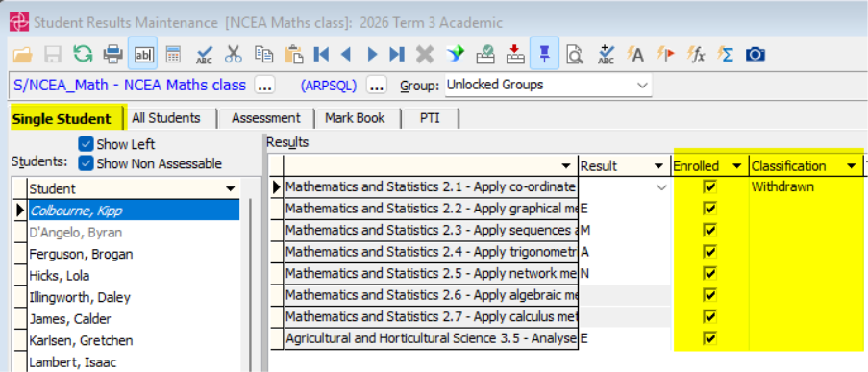Click the ABC plus check icon
Viewport: 868px width, 372px height.
pos(606,54)
